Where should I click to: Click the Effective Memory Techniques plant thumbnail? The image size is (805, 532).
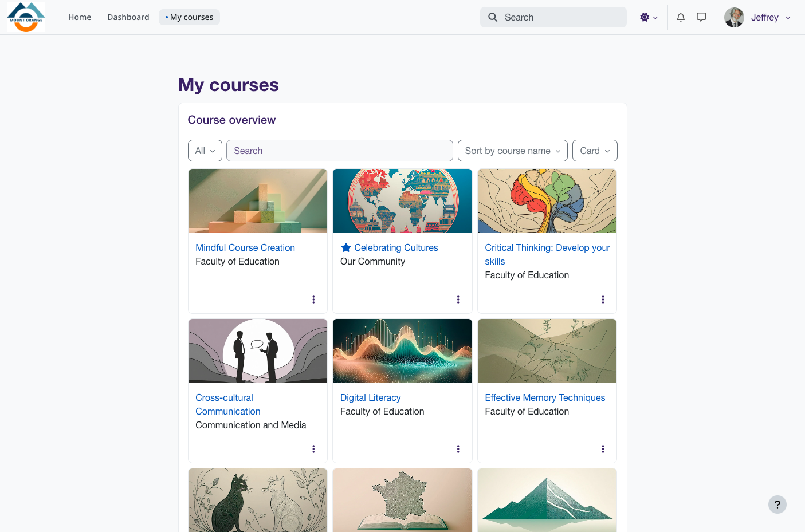coord(547,351)
